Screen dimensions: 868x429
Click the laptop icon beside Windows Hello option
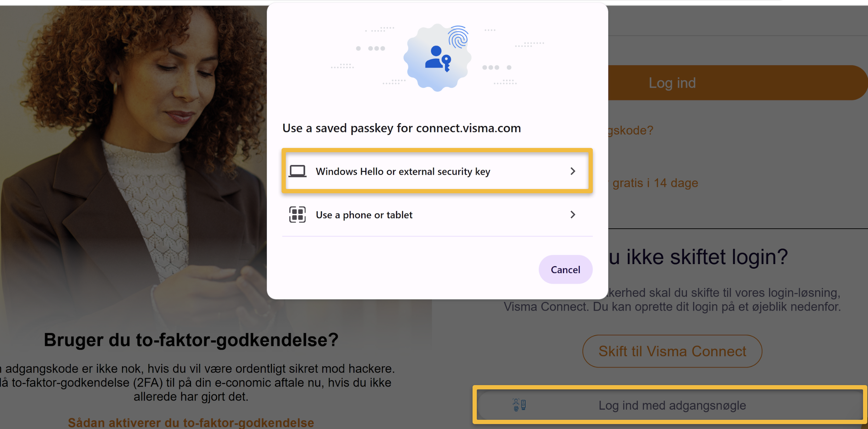[x=297, y=171]
